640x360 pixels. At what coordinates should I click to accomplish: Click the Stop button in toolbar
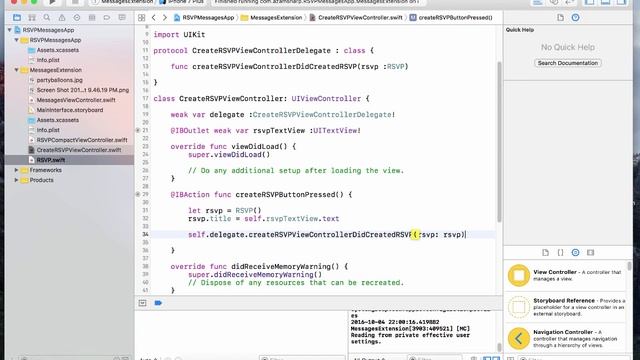[75, 2]
